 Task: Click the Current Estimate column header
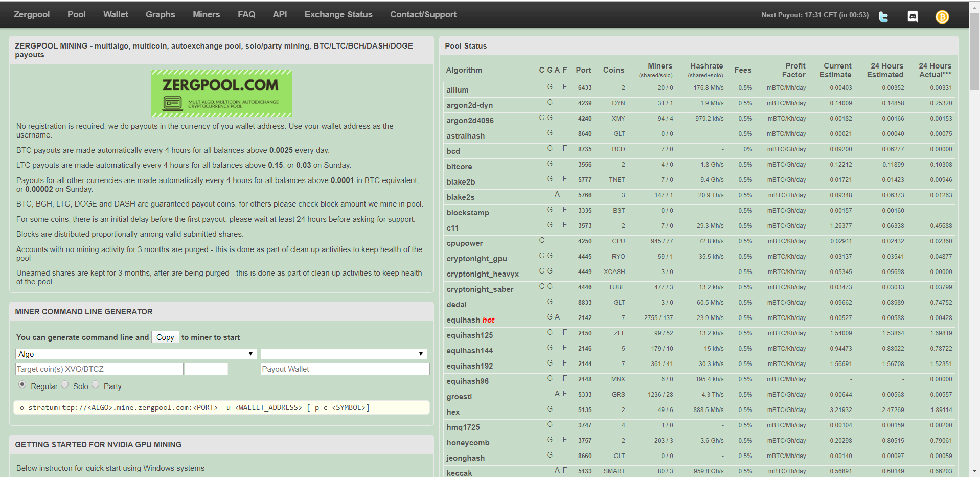click(836, 70)
